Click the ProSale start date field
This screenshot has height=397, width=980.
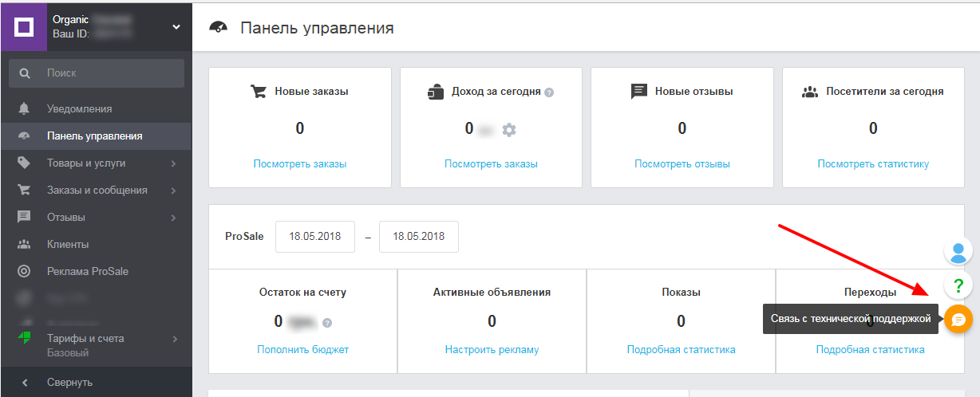(x=315, y=237)
